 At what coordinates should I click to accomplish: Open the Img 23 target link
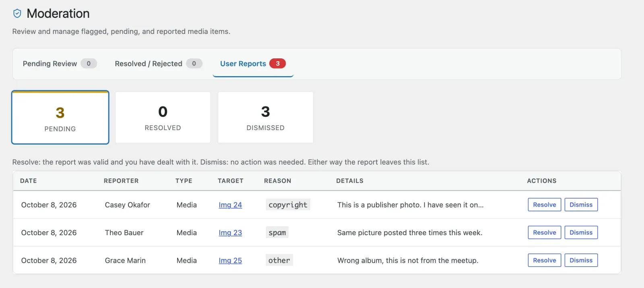pos(230,233)
